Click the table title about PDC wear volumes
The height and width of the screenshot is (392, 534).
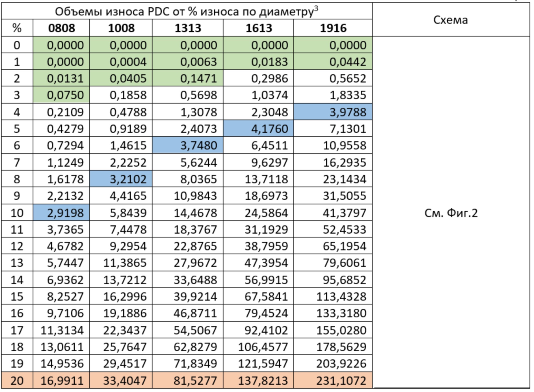[187, 12]
